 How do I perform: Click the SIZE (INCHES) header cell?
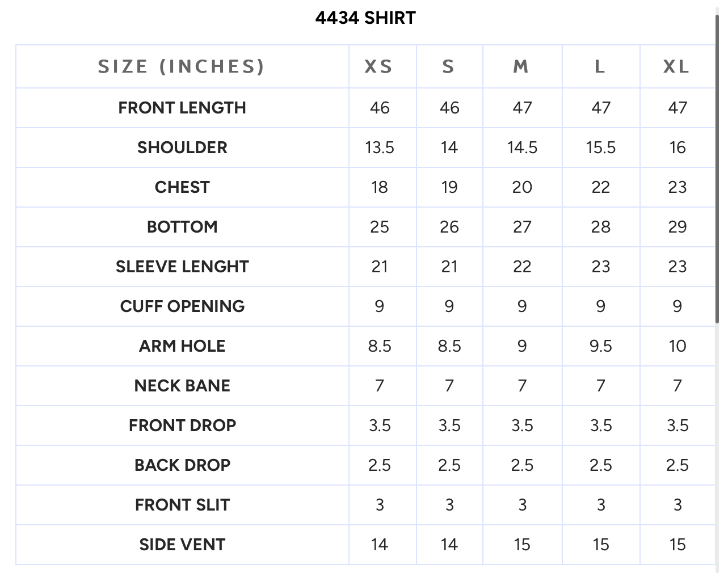(x=182, y=67)
